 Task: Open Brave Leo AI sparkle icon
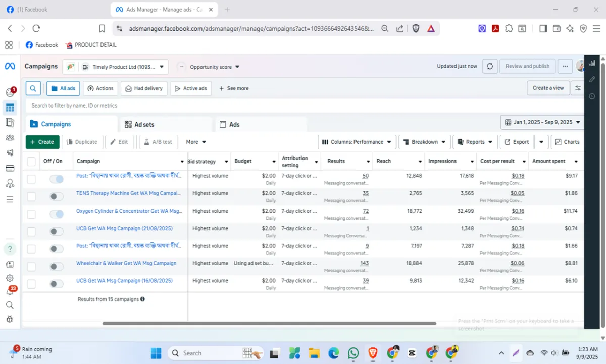(570, 29)
